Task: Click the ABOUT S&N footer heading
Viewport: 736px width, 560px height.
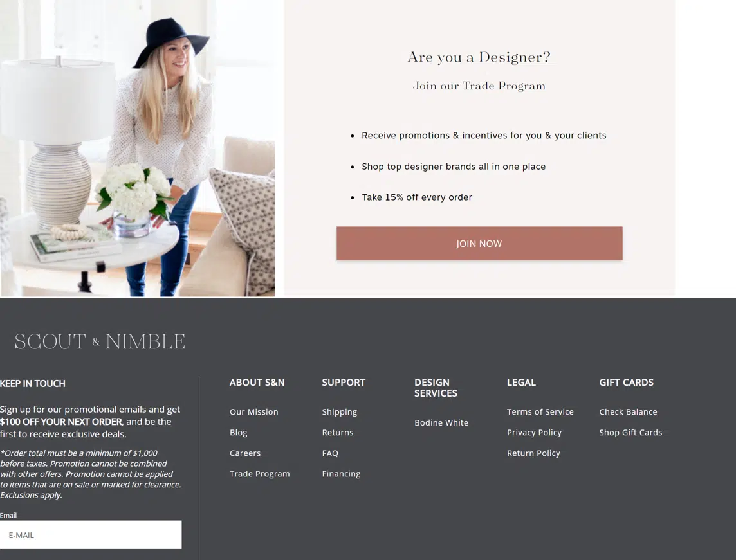Action: click(257, 383)
